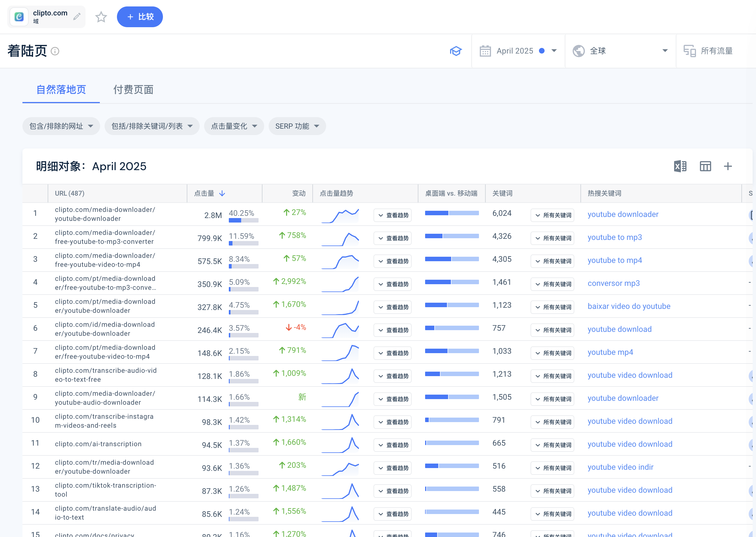Expand 查看趋势 for ai-transcription row
Viewport: 756px width, 537px height.
[x=392, y=445]
